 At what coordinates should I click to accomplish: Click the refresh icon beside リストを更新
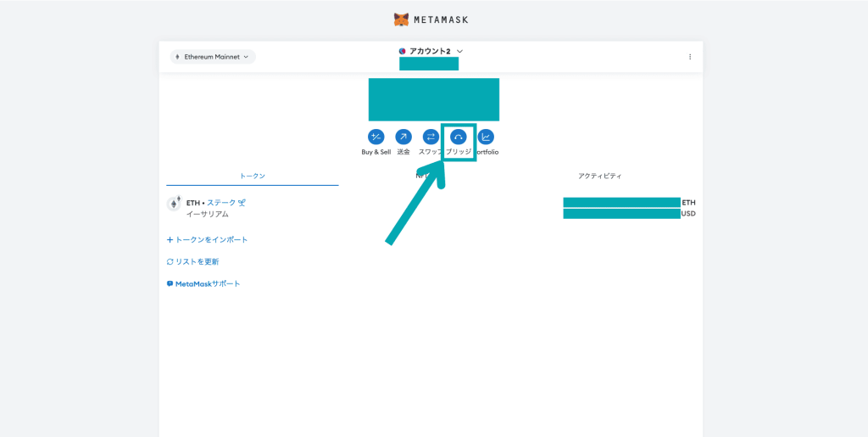click(170, 262)
